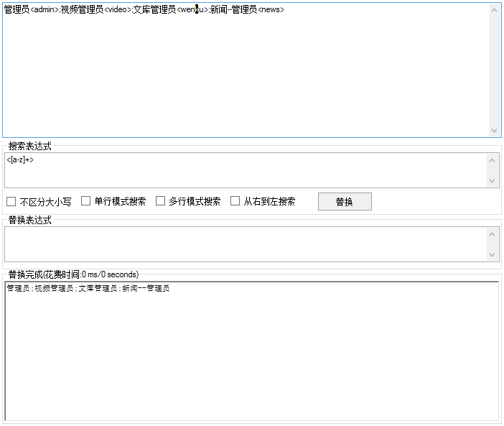Click down arrow in search expression scrollbar

click(492, 181)
